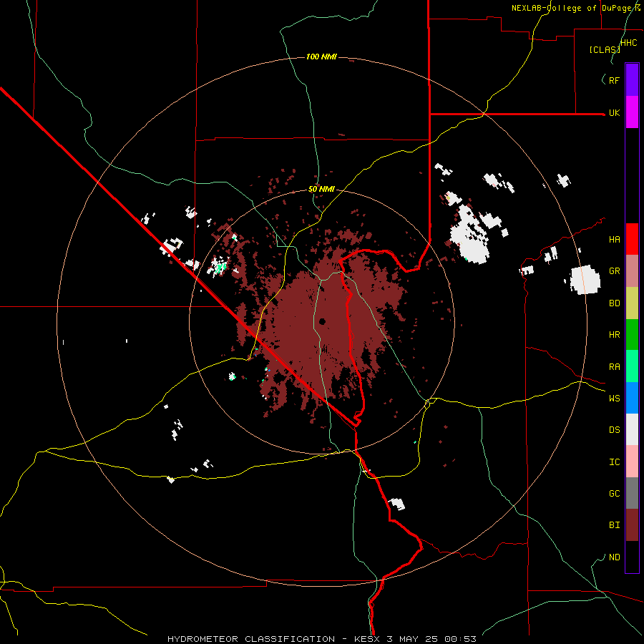Click the DS legend label

614,429
